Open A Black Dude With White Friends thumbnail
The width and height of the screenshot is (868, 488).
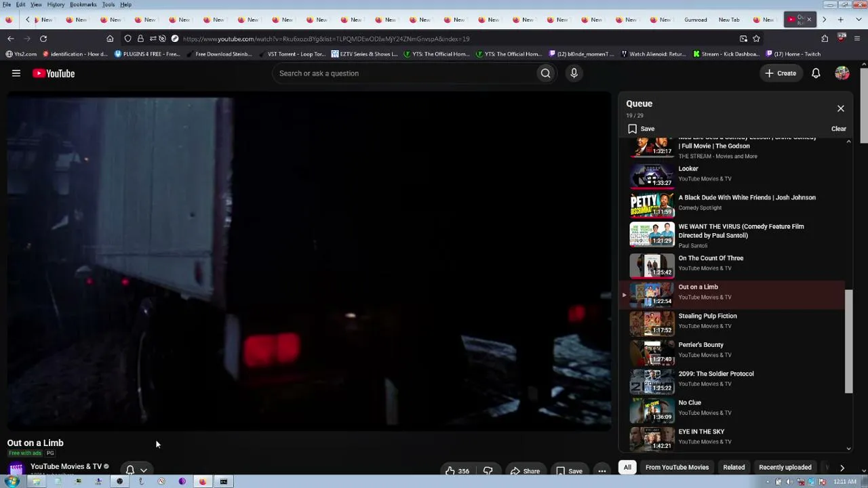pos(652,203)
